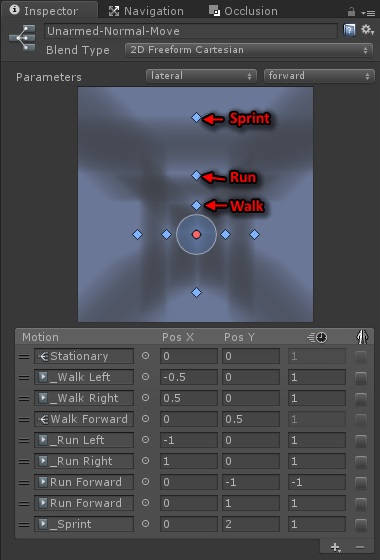380x560 pixels.
Task: Toggle mirror checkbox for _Walk Left
Action: tap(361, 378)
